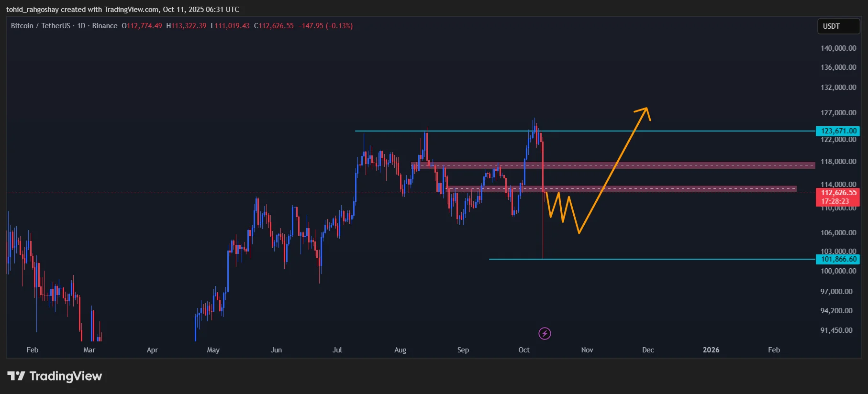
Task: Click the -147.95 (-0.13%) change value
Action: point(325,26)
